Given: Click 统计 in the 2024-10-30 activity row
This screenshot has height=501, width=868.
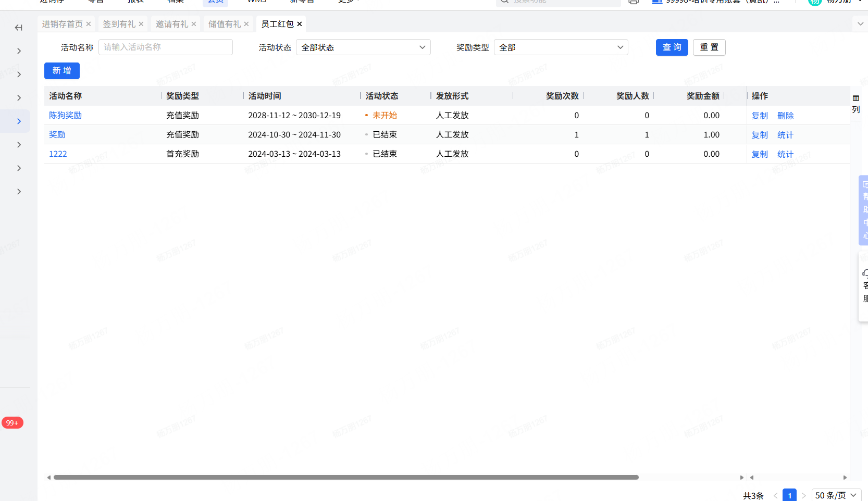Looking at the screenshot, I should point(785,135).
